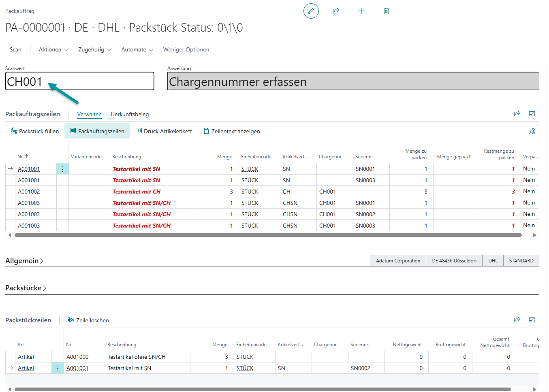Expand Packauftragszeilen section to full view
The height and width of the screenshot is (392, 549).
532,114
